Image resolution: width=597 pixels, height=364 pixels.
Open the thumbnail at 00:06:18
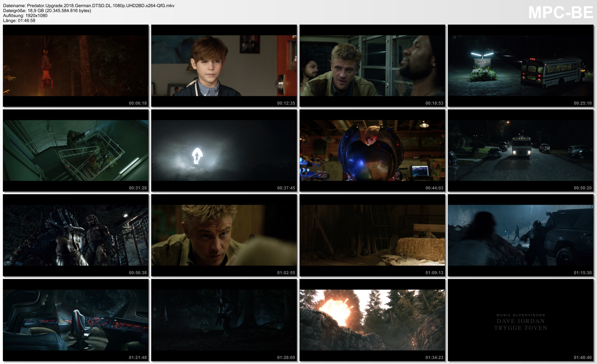pyautogui.click(x=76, y=66)
